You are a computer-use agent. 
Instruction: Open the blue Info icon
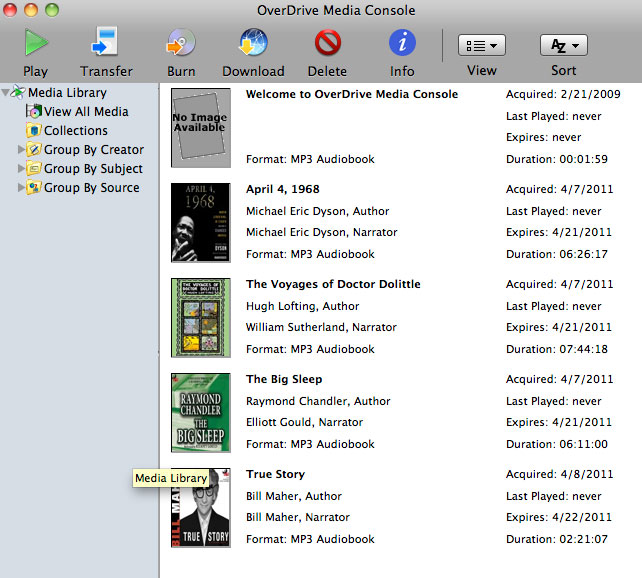click(402, 42)
